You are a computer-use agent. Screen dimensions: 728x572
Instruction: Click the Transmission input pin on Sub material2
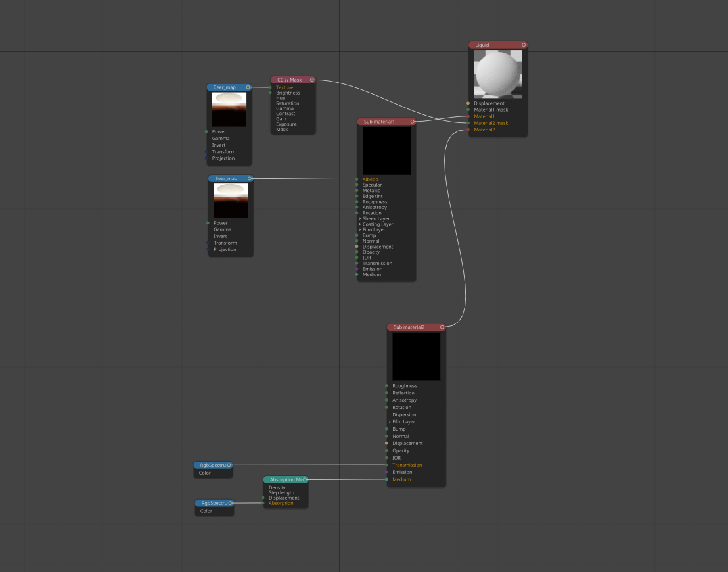pyautogui.click(x=386, y=465)
